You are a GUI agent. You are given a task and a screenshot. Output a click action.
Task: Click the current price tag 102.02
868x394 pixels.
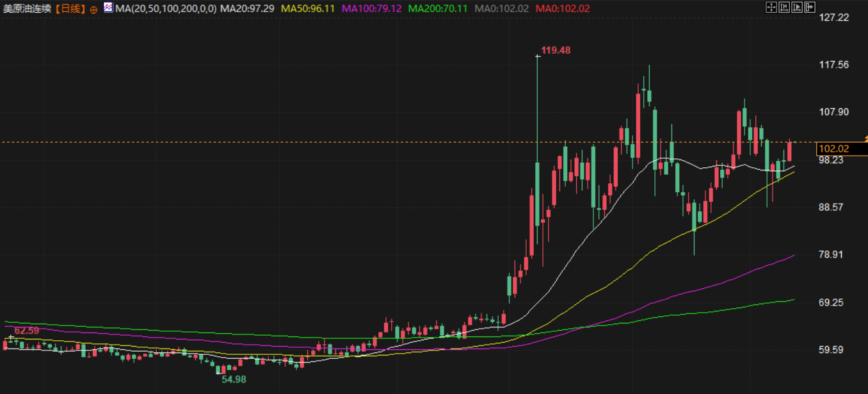[x=841, y=149]
